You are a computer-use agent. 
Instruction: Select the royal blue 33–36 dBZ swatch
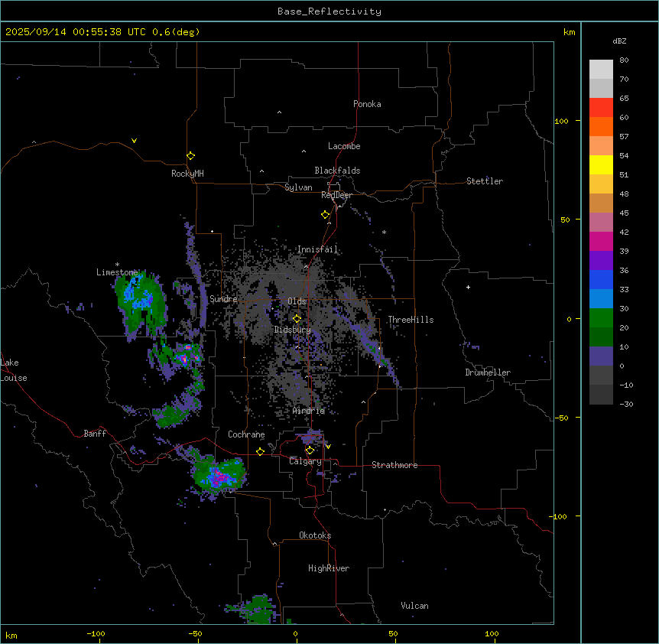point(601,279)
